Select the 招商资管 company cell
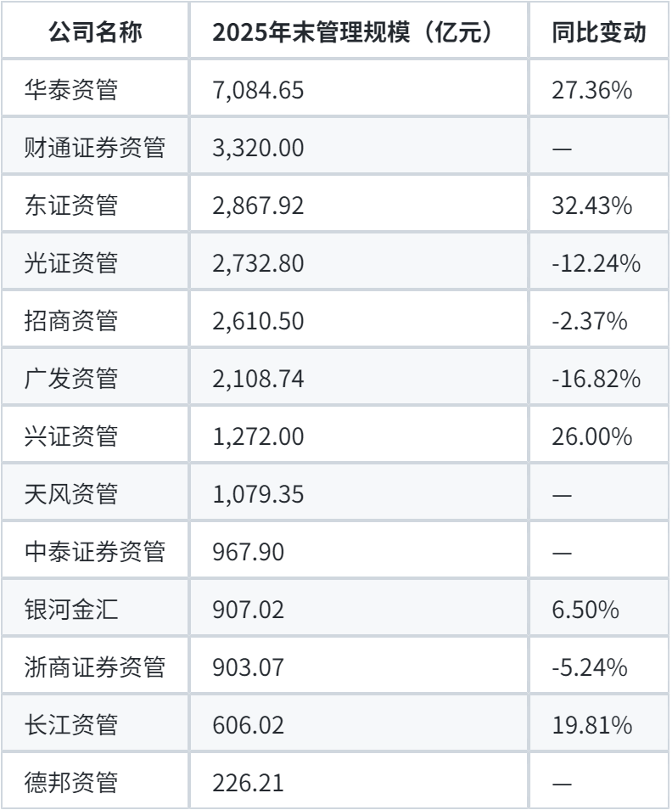Image resolution: width=672 pixels, height=810 pixels. click(71, 321)
